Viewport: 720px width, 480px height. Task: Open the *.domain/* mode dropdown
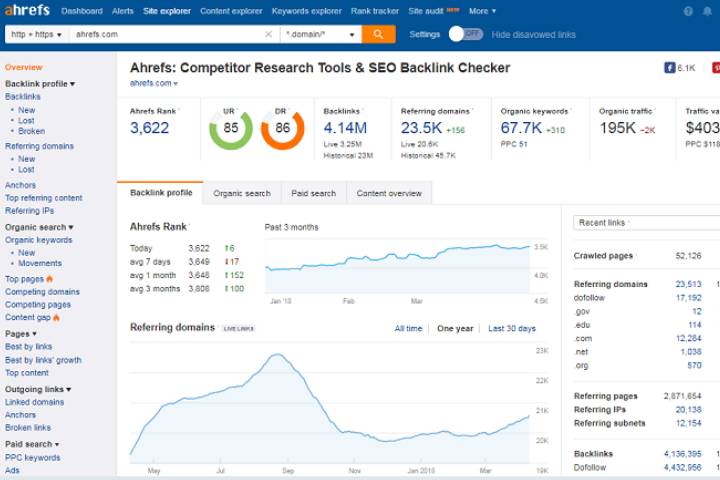(321, 34)
